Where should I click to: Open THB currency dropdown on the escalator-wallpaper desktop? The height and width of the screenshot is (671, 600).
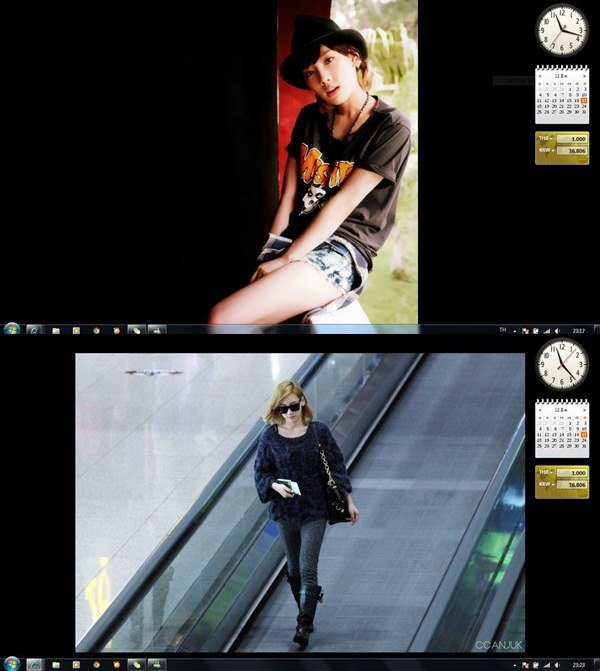[546, 472]
